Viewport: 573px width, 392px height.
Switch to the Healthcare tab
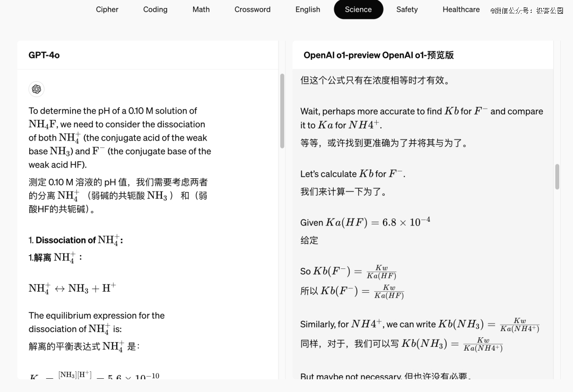(x=461, y=10)
